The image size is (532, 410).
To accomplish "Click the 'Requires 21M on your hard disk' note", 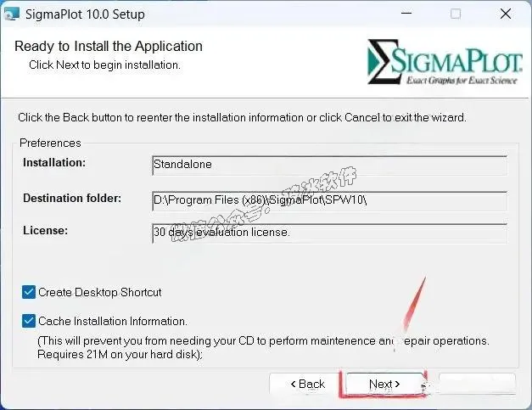I will [120, 354].
